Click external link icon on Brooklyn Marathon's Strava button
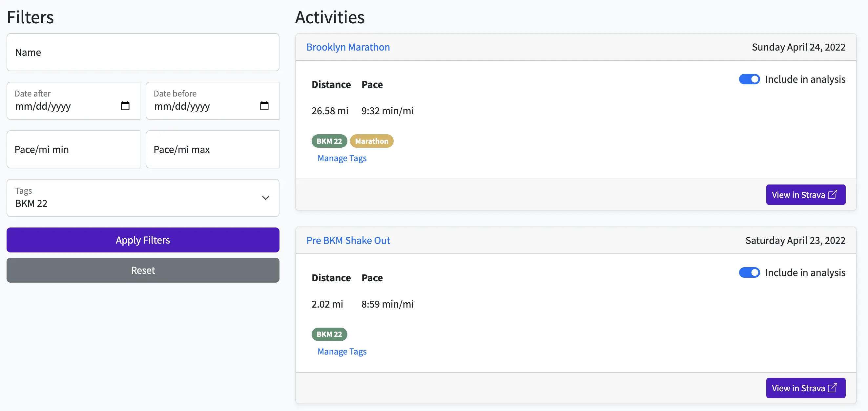 click(833, 194)
